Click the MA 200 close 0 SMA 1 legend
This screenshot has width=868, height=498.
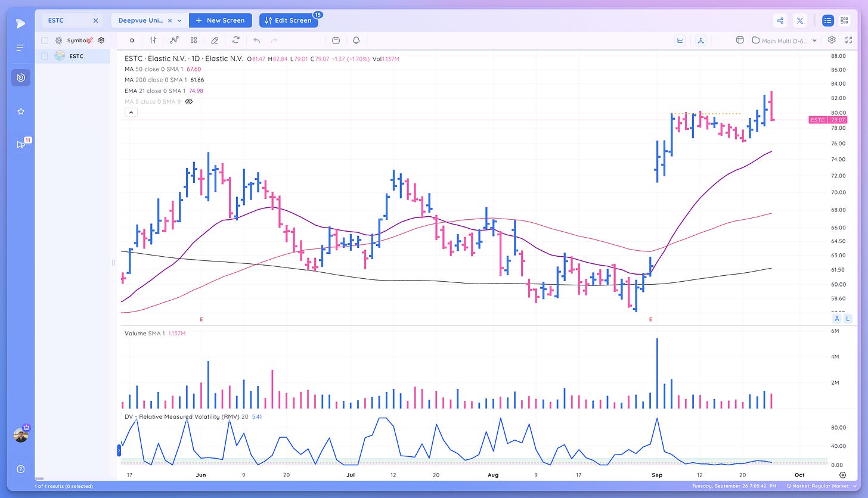pyautogui.click(x=164, y=80)
